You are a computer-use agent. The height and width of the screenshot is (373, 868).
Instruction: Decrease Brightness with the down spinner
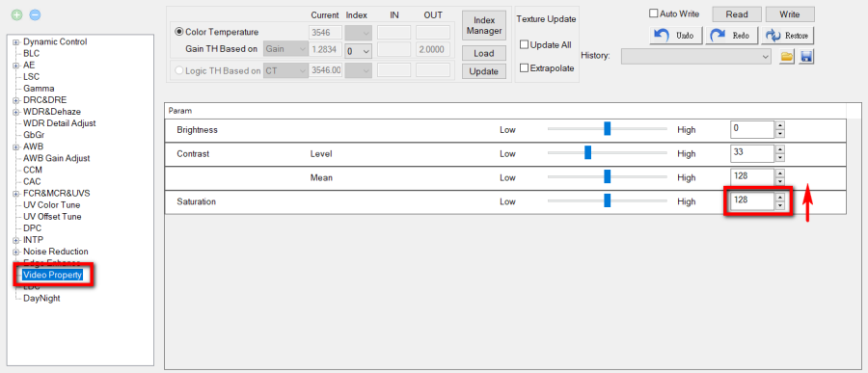[x=780, y=134]
